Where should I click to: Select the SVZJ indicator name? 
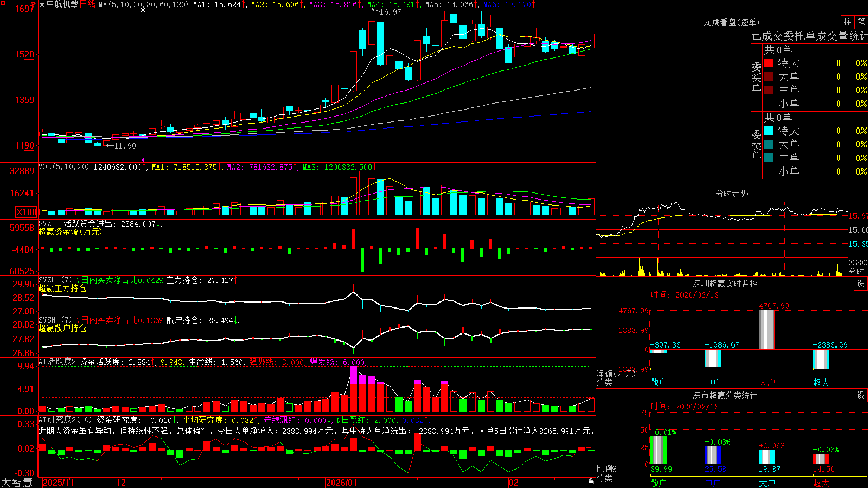coord(47,224)
